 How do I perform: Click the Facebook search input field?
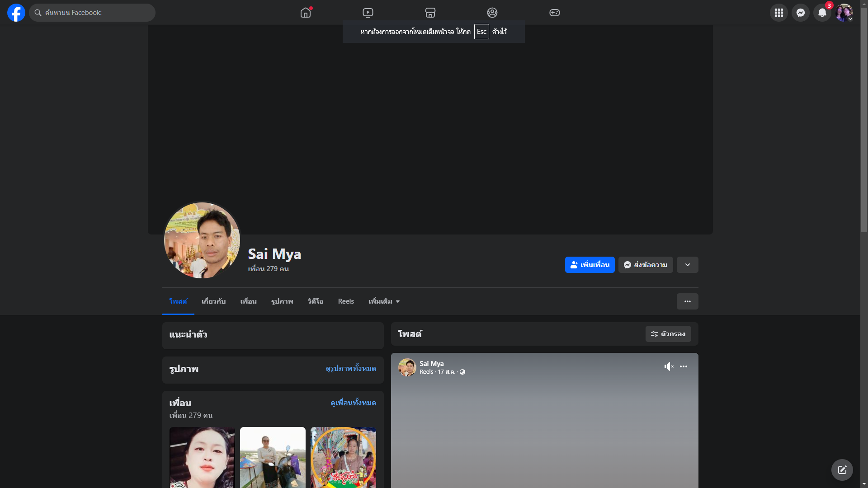point(95,13)
